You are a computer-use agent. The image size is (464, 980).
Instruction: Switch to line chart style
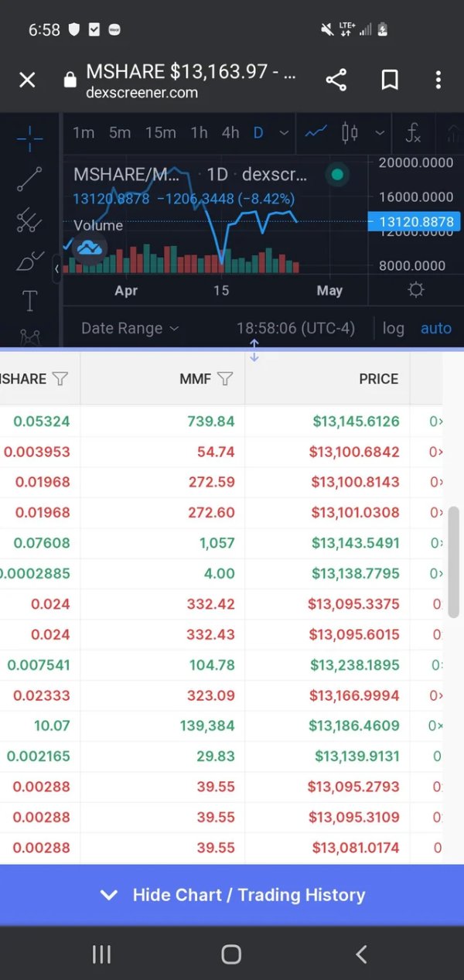click(316, 133)
